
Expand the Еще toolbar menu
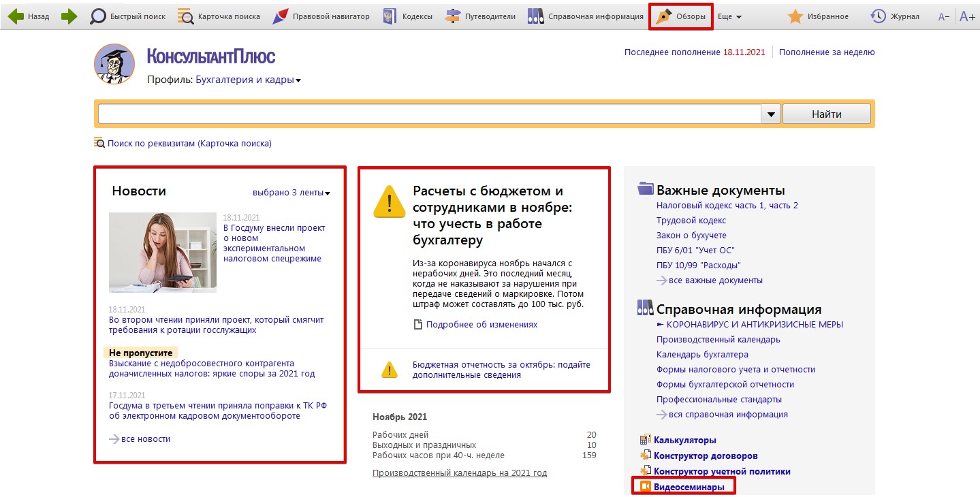tap(729, 16)
